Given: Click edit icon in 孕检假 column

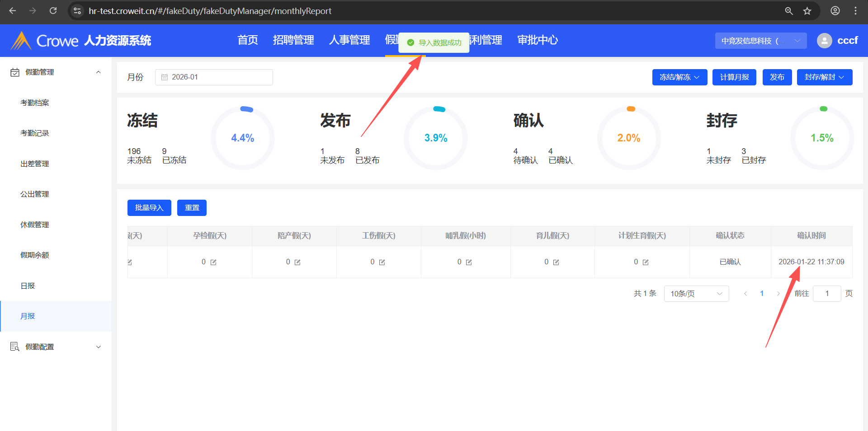Looking at the screenshot, I should coord(213,262).
